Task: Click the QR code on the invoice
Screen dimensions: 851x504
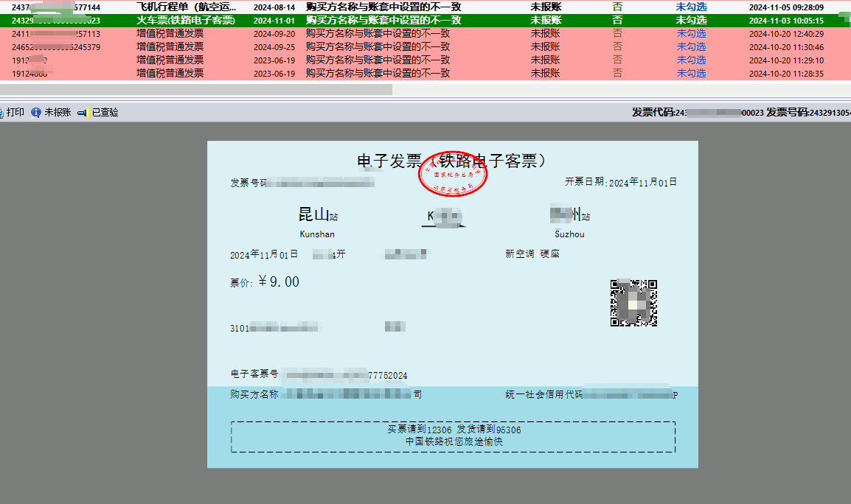Action: (633, 303)
